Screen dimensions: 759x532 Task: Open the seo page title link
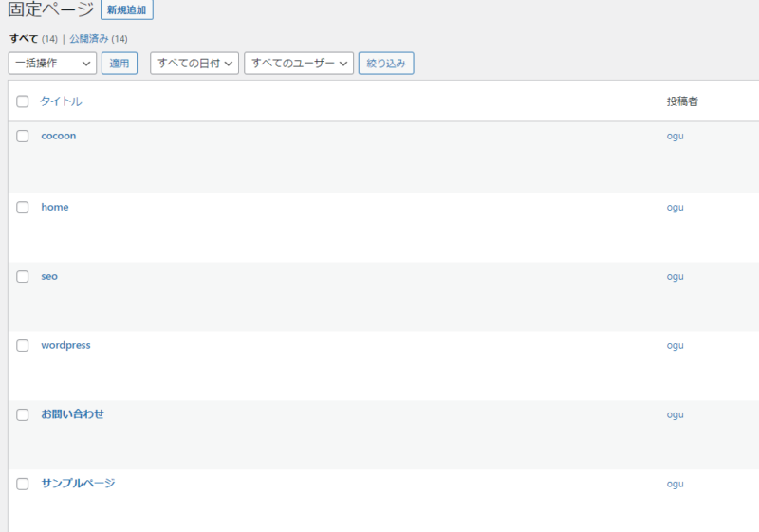pyautogui.click(x=49, y=276)
